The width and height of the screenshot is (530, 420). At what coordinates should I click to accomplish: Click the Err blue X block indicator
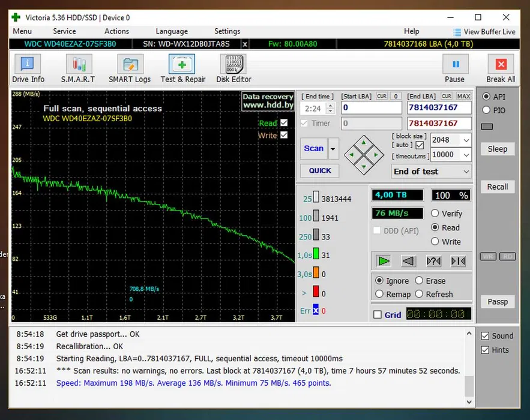point(316,310)
